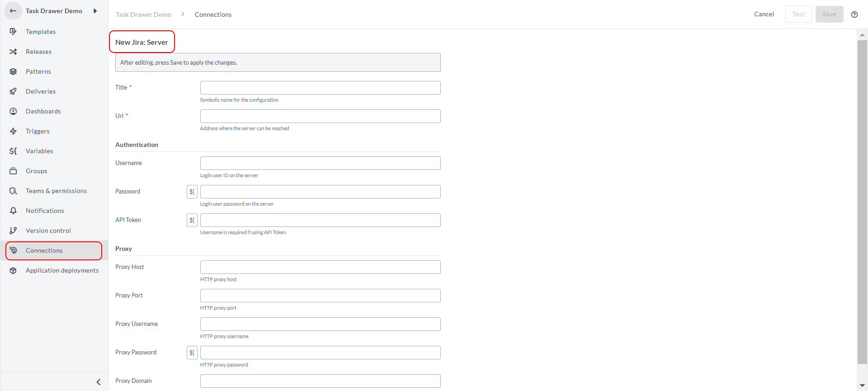Click the Variables ${ icon in the sidebar
Viewport: 868px width, 391px height.
coord(13,151)
